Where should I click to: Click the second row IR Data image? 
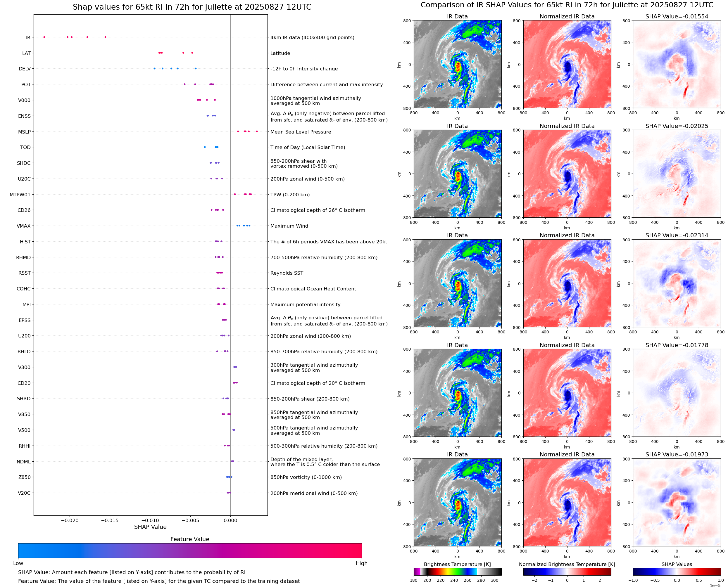pyautogui.click(x=457, y=174)
